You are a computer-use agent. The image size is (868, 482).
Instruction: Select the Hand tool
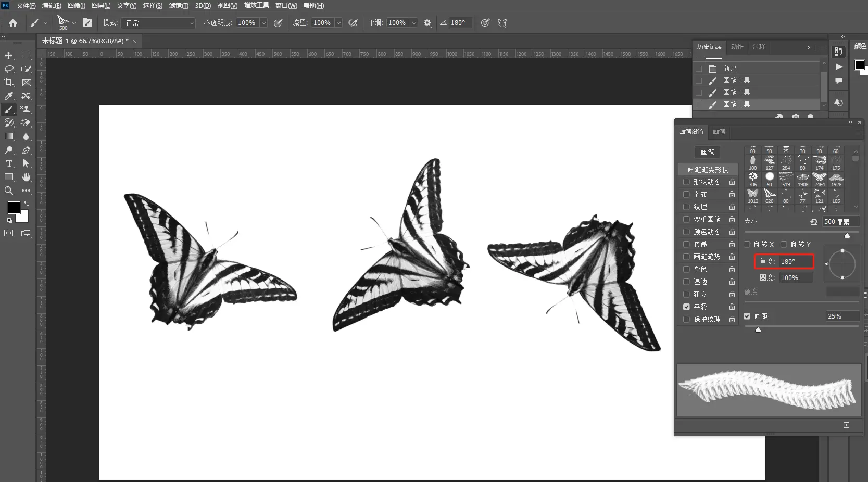pos(26,177)
